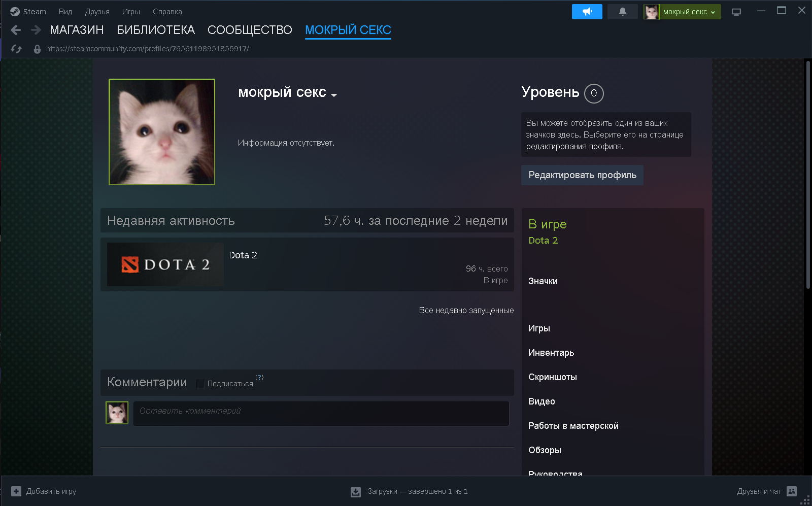Switch to the БИБЛИОТЕКА tab
This screenshot has height=506, width=812.
[x=156, y=30]
